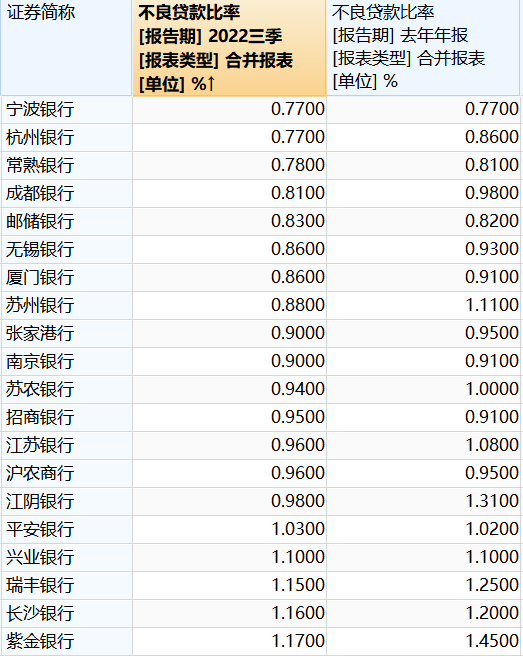Click 邮储银行's last-year value 0.8200
Screen dimensions: 523x656
[492, 221]
